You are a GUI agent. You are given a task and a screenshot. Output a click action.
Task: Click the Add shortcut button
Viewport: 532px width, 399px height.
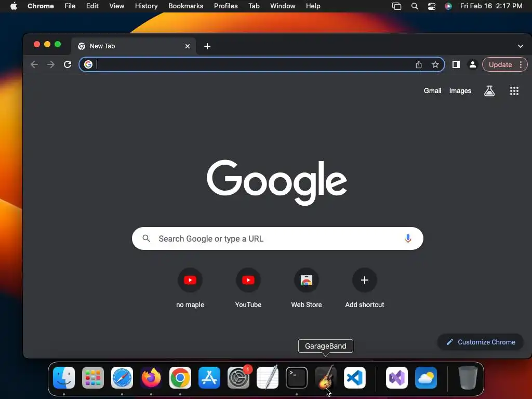(365, 288)
